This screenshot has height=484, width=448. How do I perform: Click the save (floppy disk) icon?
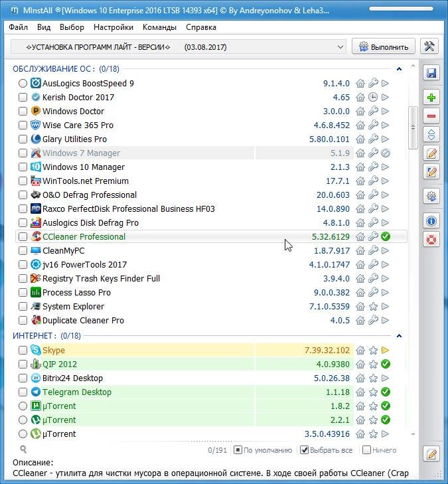[x=431, y=73]
